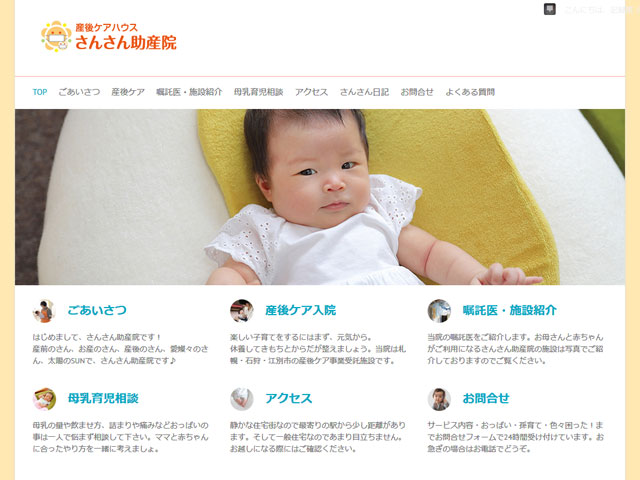
Task: Click the round アクセス thumbnail icon
Action: click(242, 399)
